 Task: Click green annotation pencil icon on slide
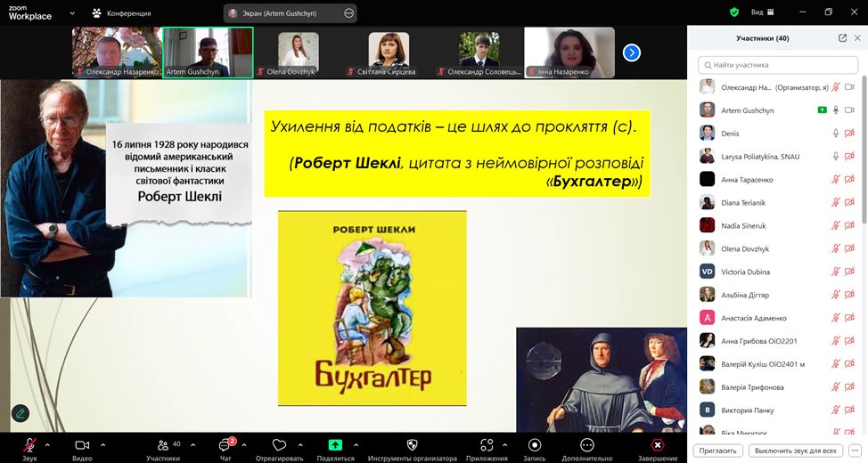(x=20, y=413)
